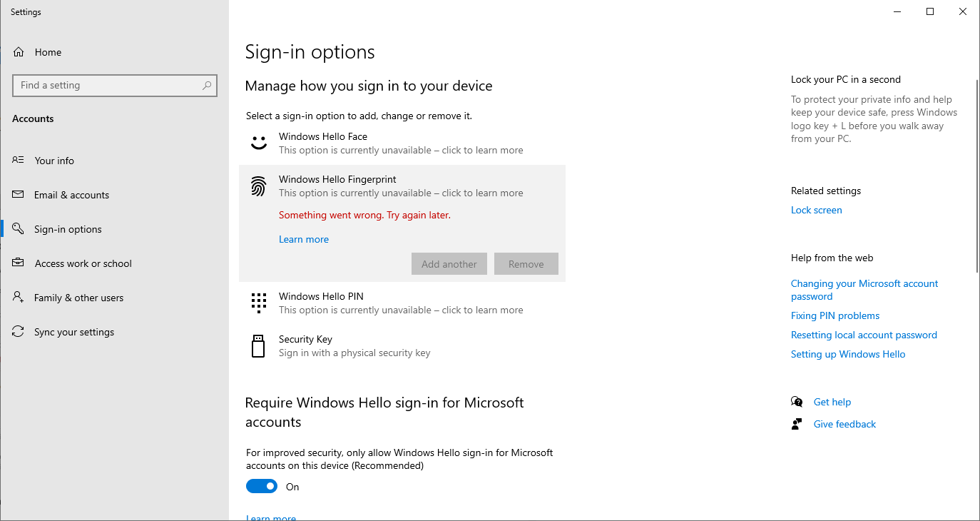
Task: Open Fixing PIN problems link
Action: click(x=835, y=315)
